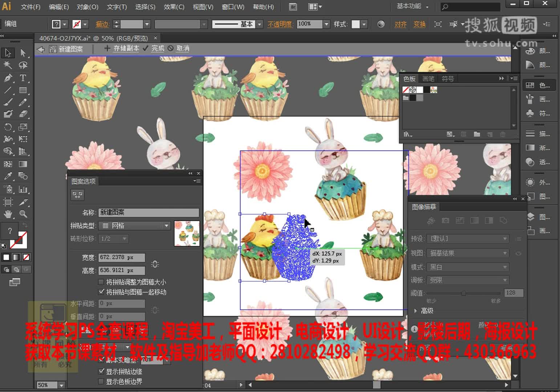Open the opacity 100% dropdown arrow
This screenshot has width=560, height=392.
tap(326, 24)
